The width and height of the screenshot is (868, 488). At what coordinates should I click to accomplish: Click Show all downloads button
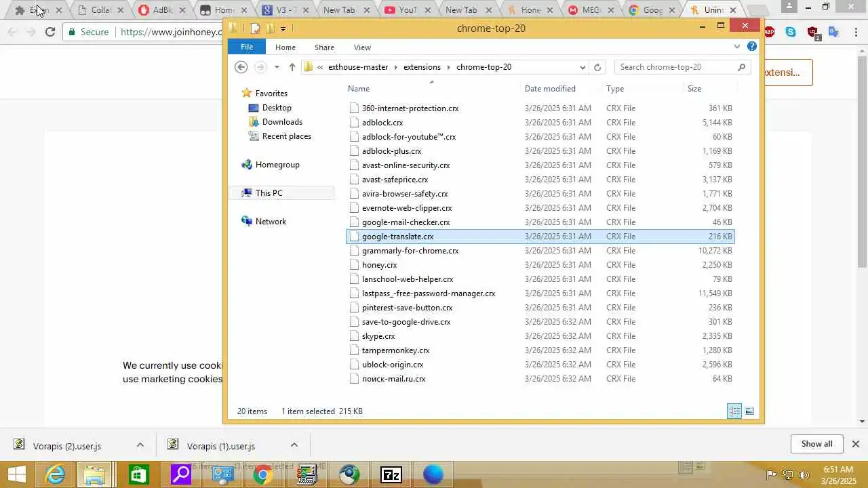point(816,444)
